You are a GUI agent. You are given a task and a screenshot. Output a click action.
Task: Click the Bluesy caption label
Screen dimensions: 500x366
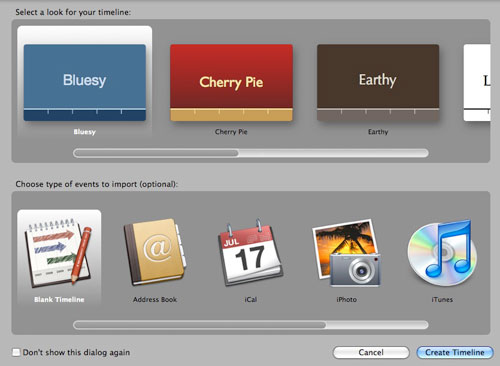pyautogui.click(x=85, y=132)
